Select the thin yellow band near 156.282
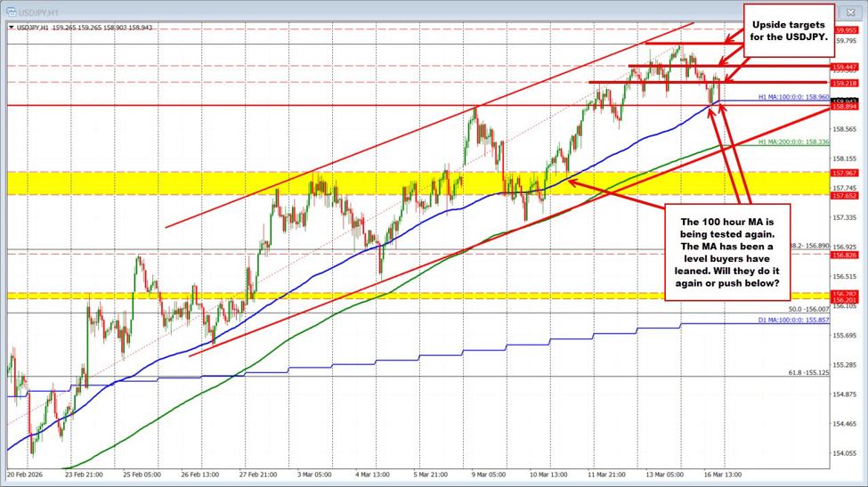This screenshot has height=487, width=868. coord(356,296)
